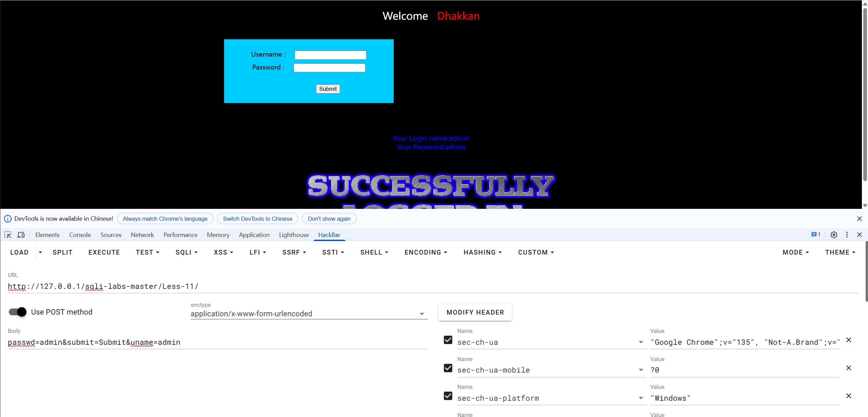Image resolution: width=868 pixels, height=417 pixels.
Task: Click the Username input field
Action: (330, 55)
